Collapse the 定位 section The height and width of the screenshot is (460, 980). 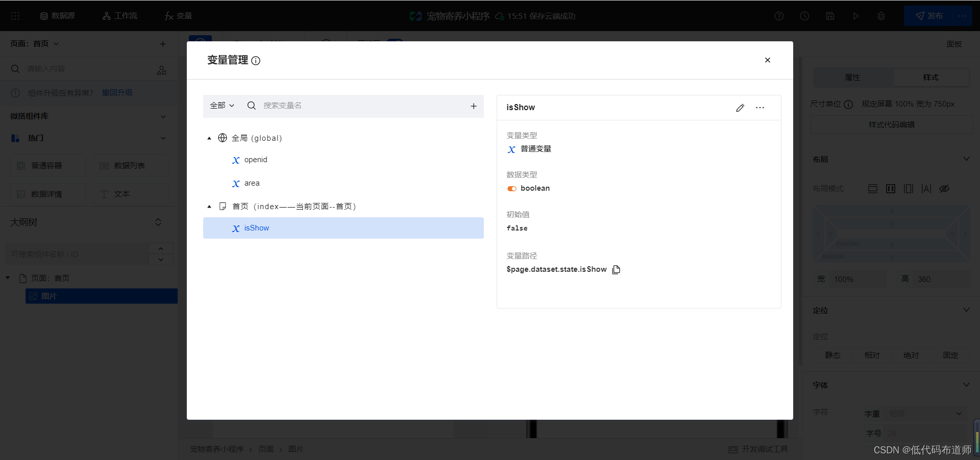(x=966, y=310)
